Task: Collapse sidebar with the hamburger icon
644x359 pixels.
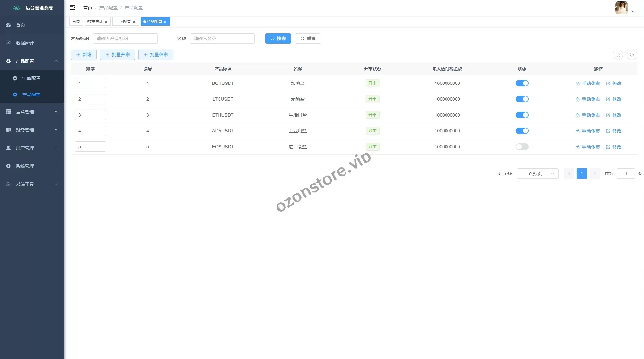Action: (x=73, y=7)
